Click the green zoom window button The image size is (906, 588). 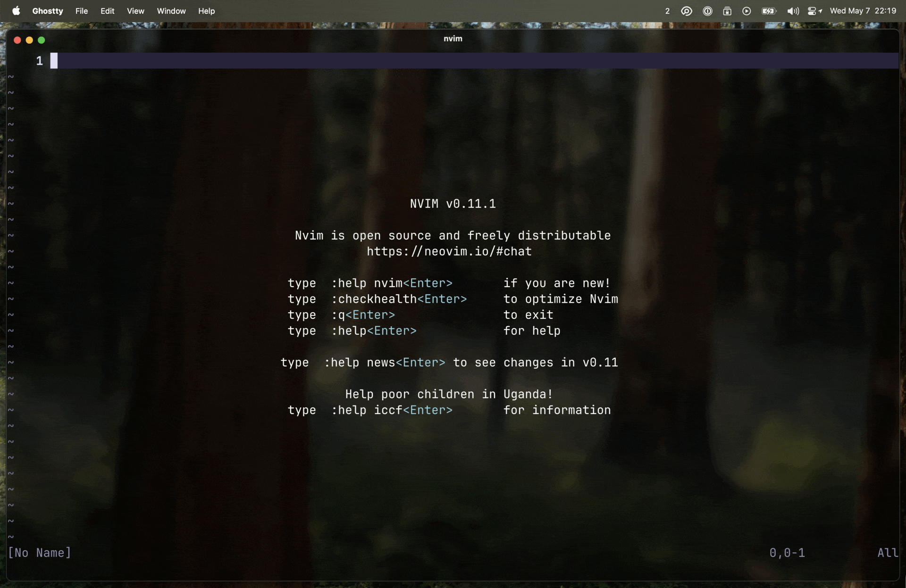coord(42,40)
